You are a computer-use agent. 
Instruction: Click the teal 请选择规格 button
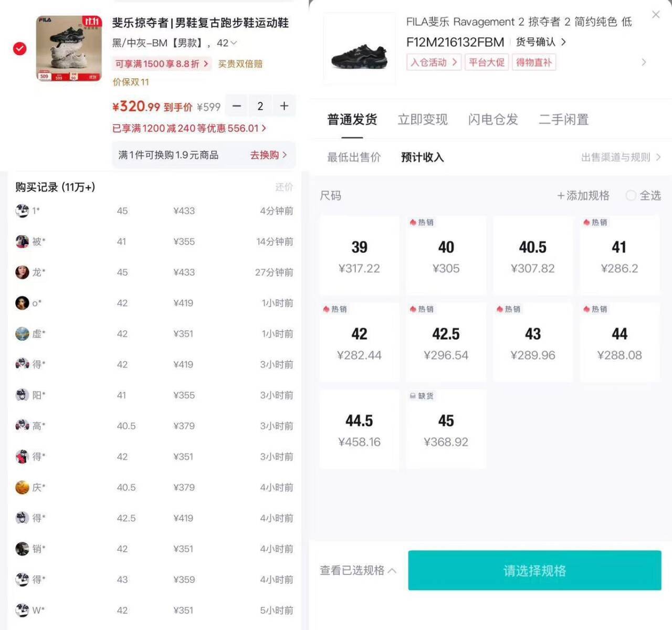(x=534, y=570)
